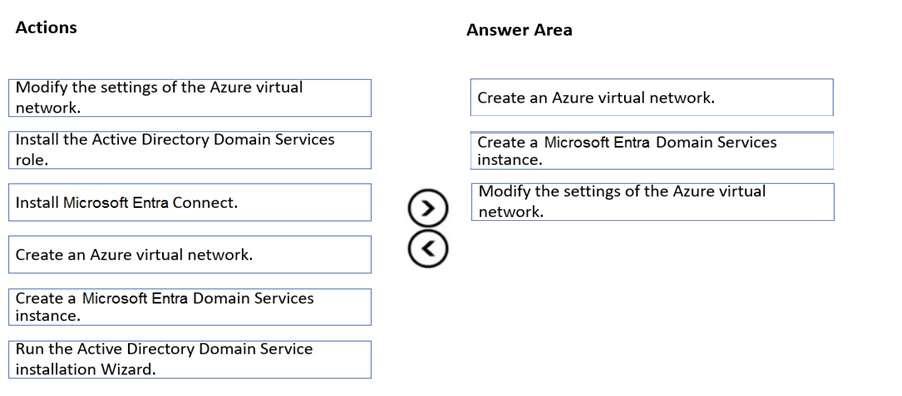The height and width of the screenshot is (396, 902).
Task: Pick 'Create a Microsoft Entra Domain Services instance' in Actions
Action: tap(190, 307)
